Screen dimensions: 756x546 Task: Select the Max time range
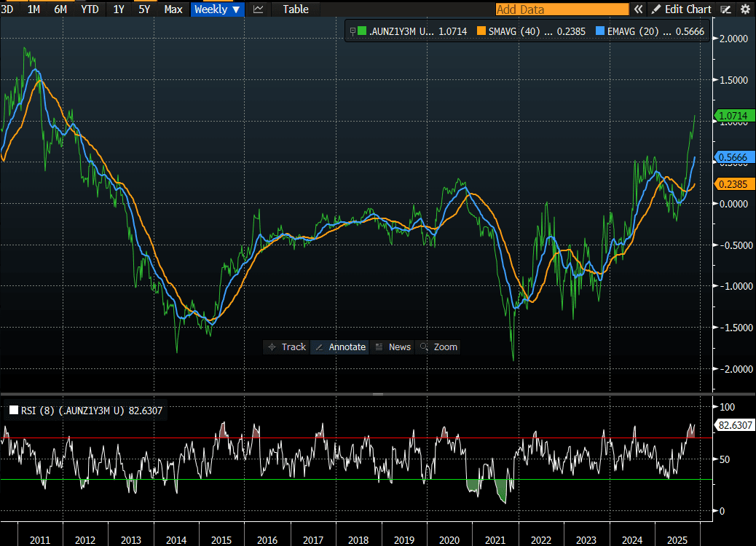tap(173, 9)
